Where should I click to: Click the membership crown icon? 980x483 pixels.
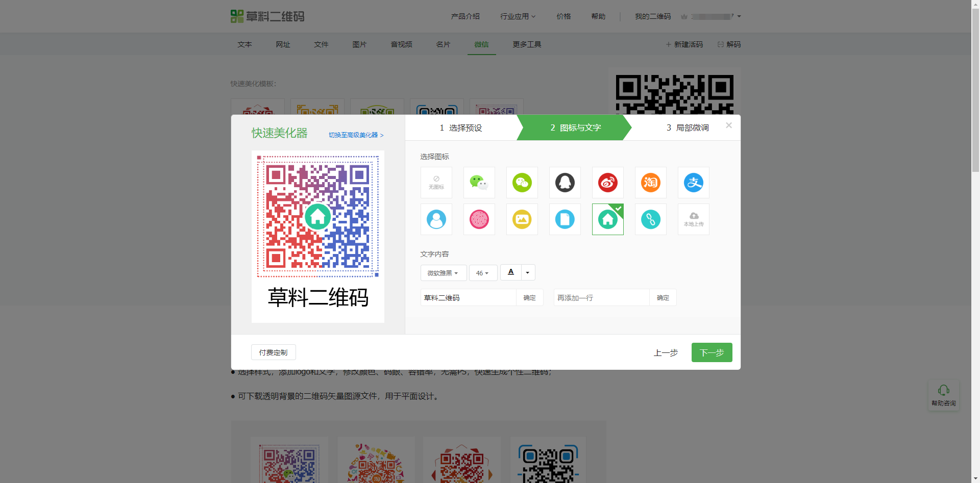pos(684,17)
